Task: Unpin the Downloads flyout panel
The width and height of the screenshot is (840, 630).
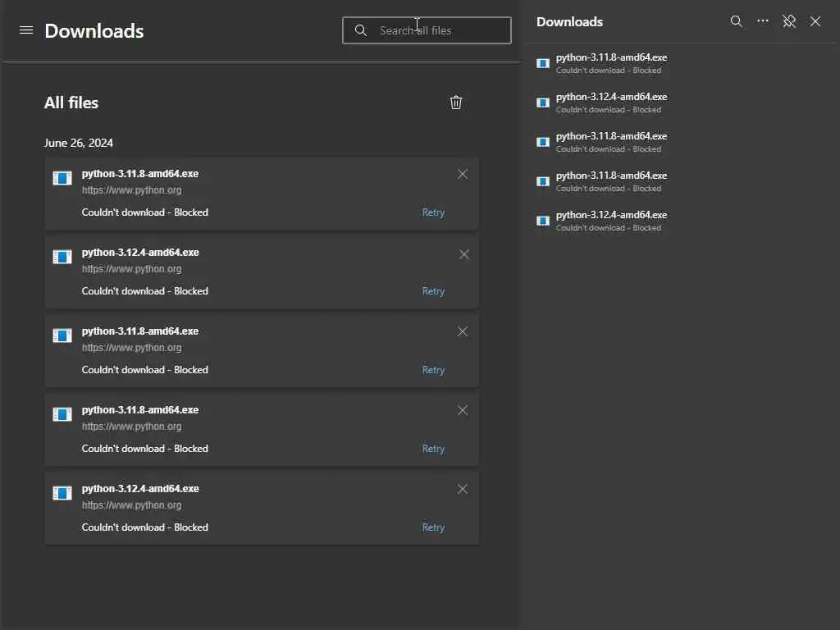Action: coord(789,21)
